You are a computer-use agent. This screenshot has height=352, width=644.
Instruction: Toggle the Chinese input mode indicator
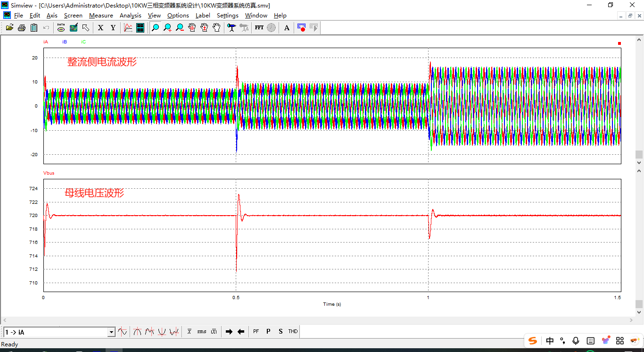click(x=550, y=341)
